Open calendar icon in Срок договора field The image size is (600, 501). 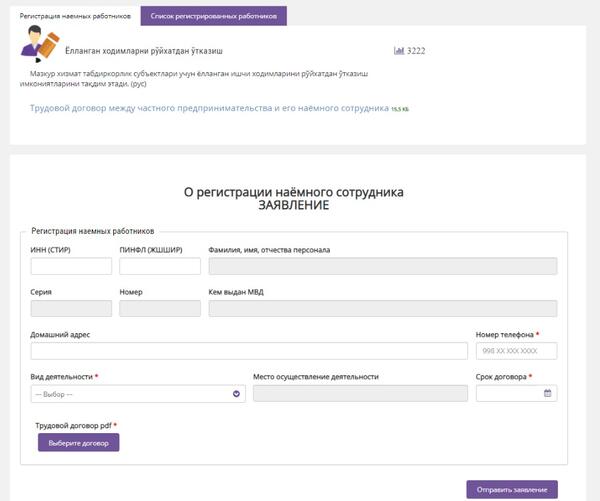[x=547, y=394]
